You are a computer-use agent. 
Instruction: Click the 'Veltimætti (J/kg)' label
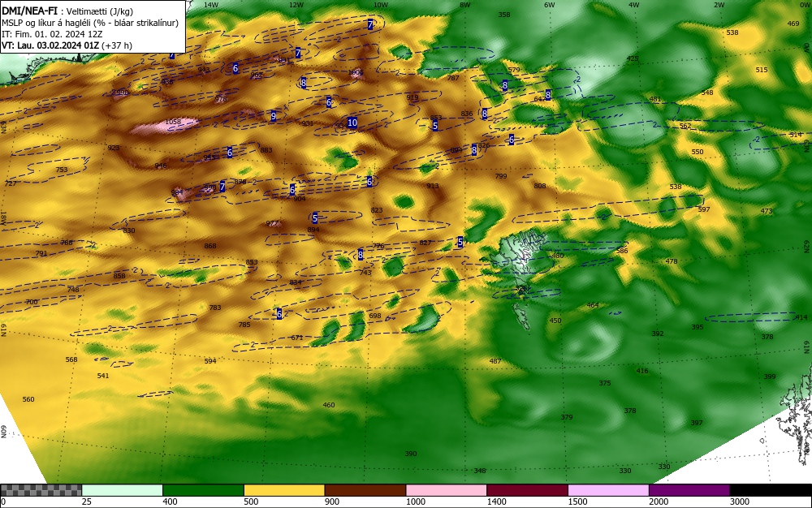point(100,12)
